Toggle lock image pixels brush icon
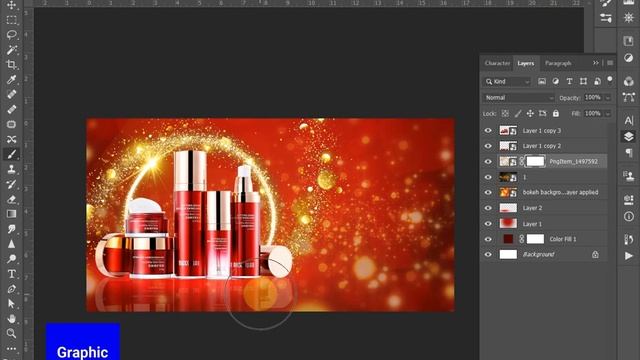Image resolution: width=640 pixels, height=360 pixels. pyautogui.click(x=518, y=114)
